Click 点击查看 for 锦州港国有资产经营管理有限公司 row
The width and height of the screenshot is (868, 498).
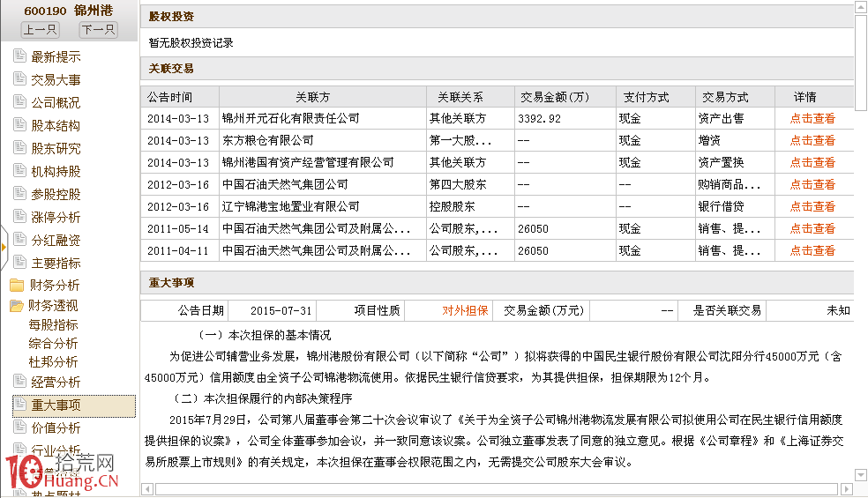(812, 163)
